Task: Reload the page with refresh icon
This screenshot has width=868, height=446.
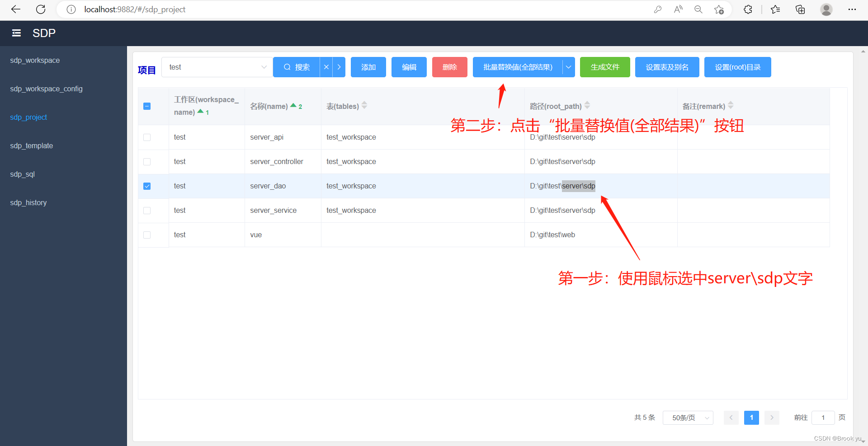Action: pyautogui.click(x=41, y=9)
